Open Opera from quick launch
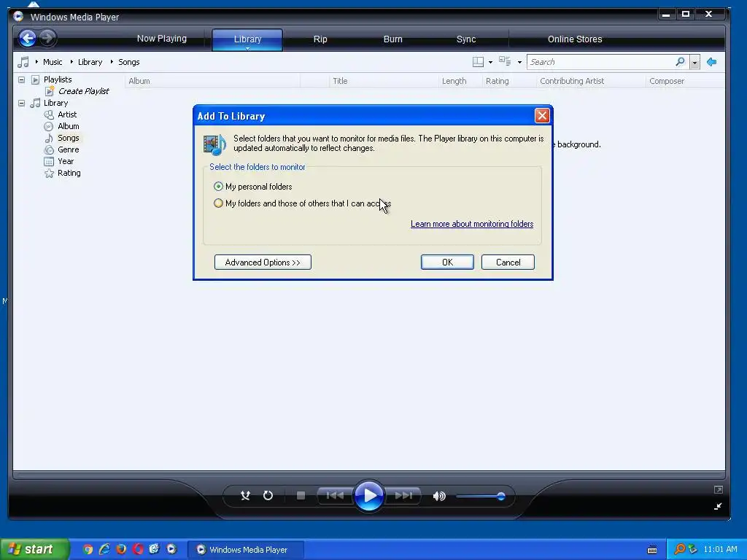This screenshot has width=747, height=560. pyautogui.click(x=138, y=549)
